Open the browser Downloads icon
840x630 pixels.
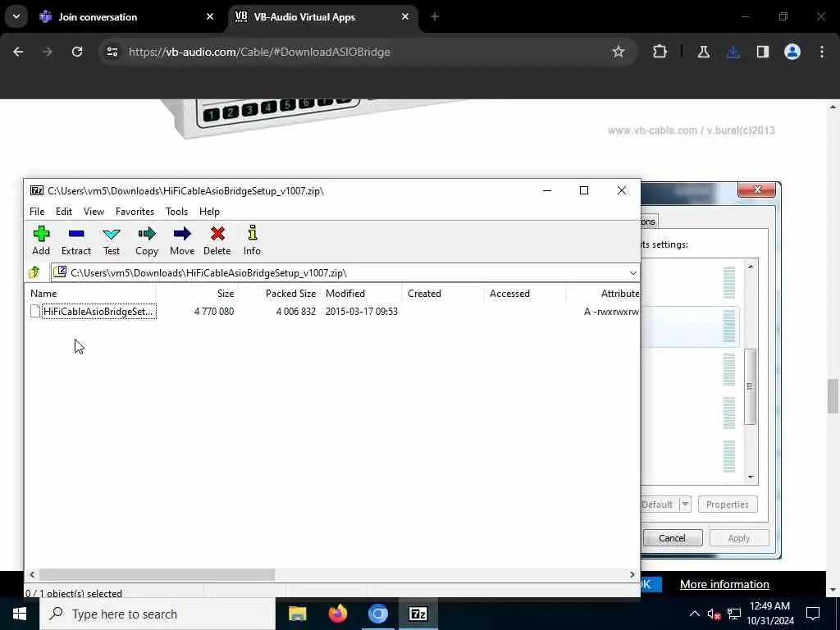[x=733, y=52]
